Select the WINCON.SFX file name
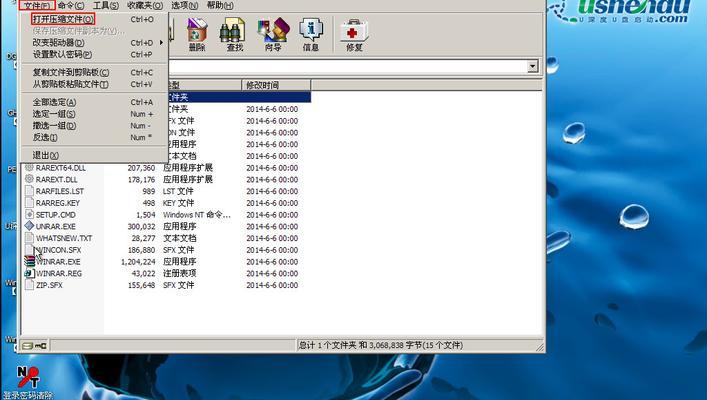Image resolution: width=707 pixels, height=400 pixels. coord(58,250)
